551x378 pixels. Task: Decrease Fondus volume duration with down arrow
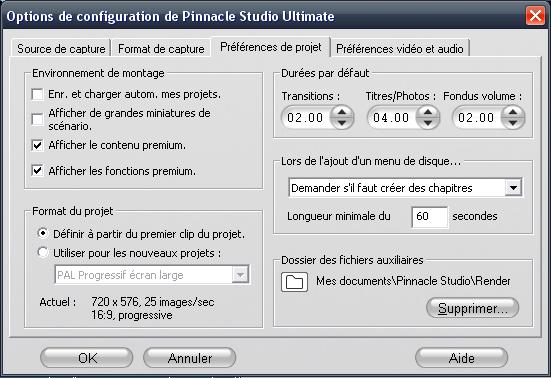pyautogui.click(x=513, y=123)
